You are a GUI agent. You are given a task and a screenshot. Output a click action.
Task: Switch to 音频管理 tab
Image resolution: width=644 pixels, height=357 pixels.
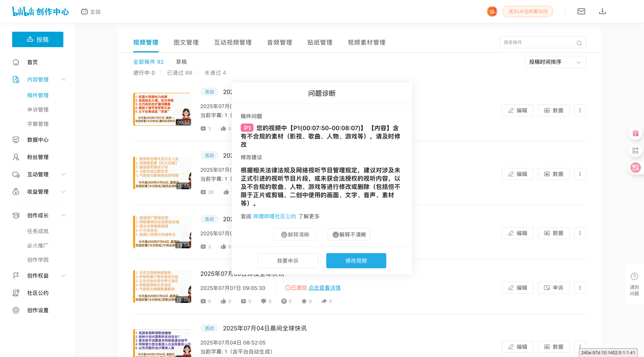[x=279, y=43]
